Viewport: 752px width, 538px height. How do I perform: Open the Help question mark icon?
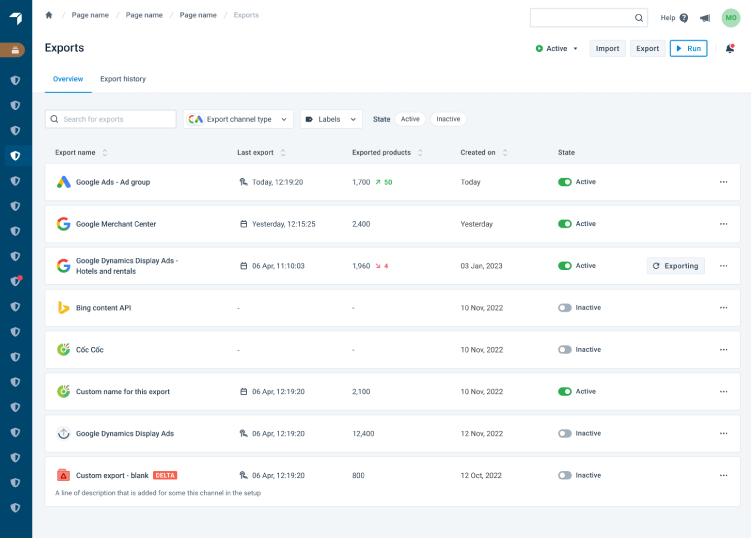[x=684, y=18]
